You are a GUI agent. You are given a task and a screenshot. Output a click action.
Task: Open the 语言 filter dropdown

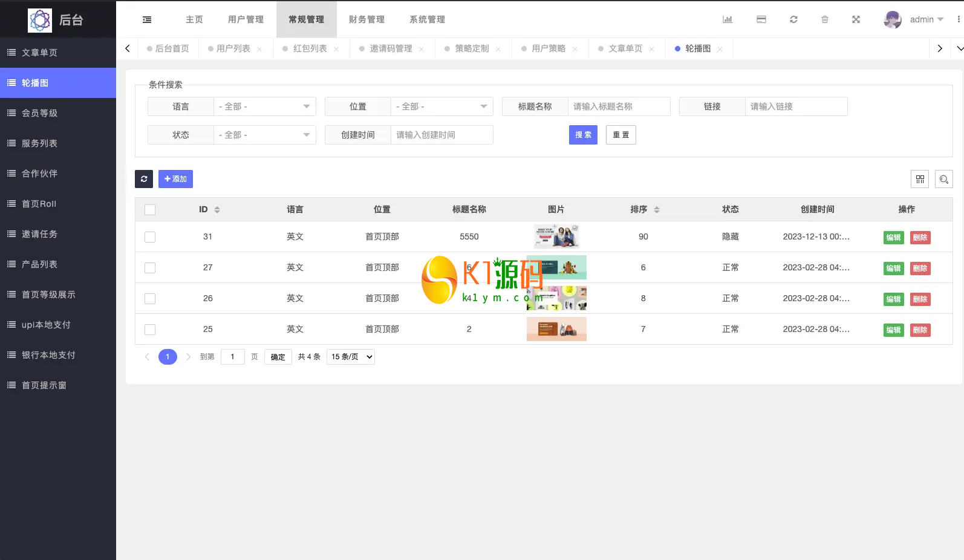(265, 106)
